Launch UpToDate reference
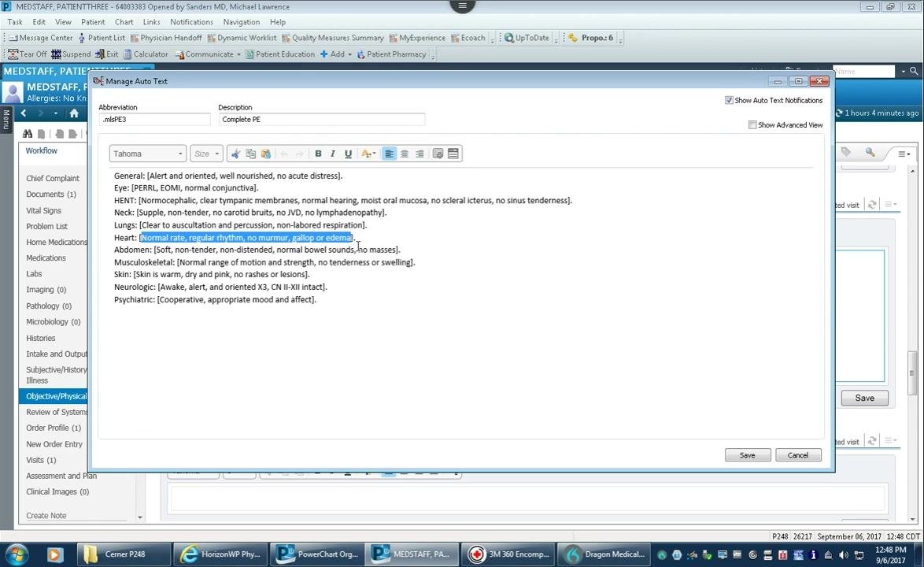924x567 pixels. point(527,38)
